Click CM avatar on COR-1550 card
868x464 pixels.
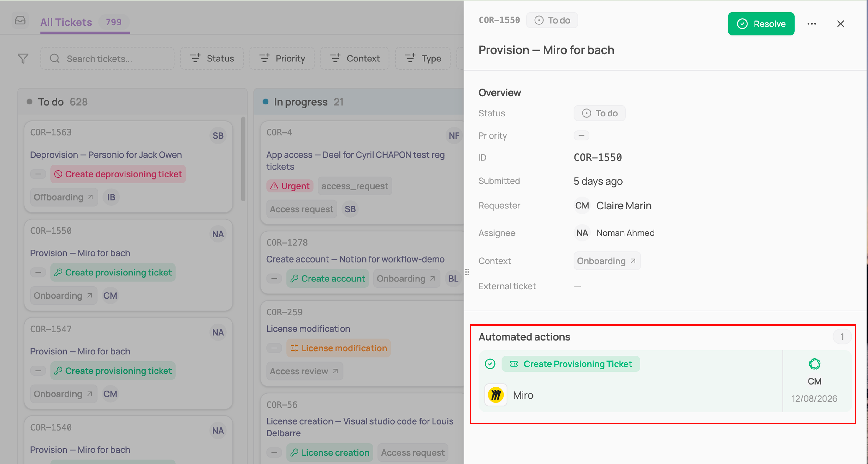pyautogui.click(x=110, y=295)
